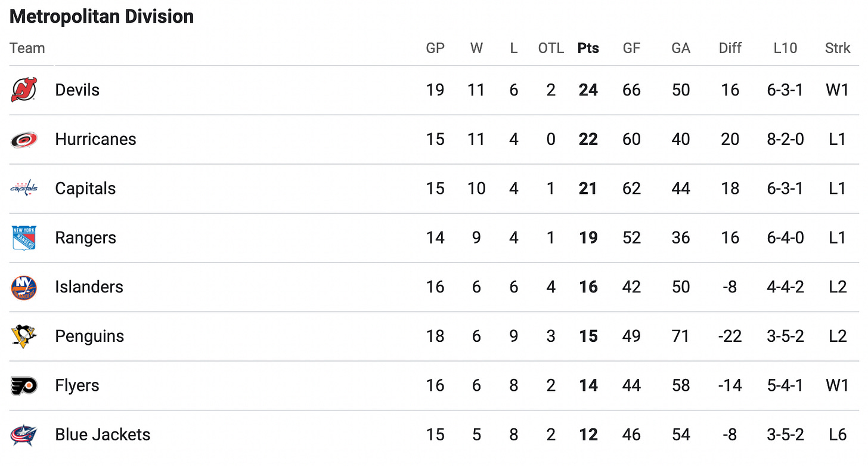Click the Hurricanes team logo
This screenshot has height=466, width=868.
24,140
